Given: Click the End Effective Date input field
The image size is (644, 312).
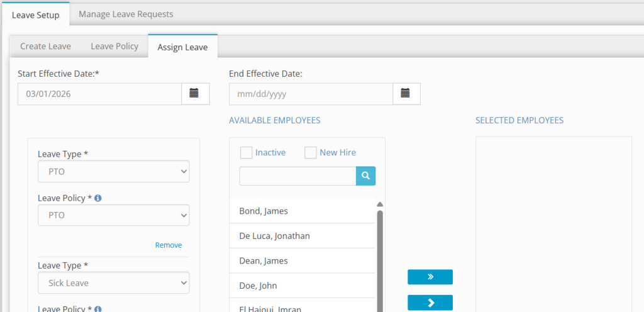Looking at the screenshot, I should tap(311, 94).
